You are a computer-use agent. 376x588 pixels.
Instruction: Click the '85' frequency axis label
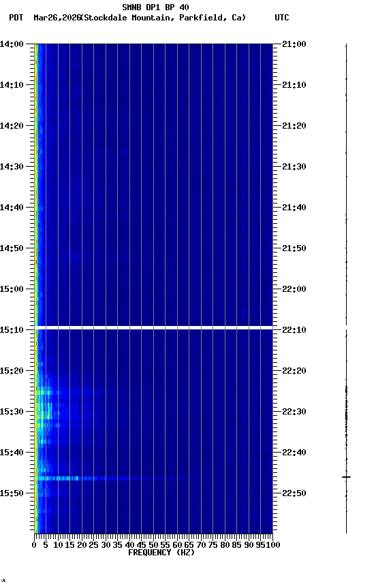(x=236, y=545)
